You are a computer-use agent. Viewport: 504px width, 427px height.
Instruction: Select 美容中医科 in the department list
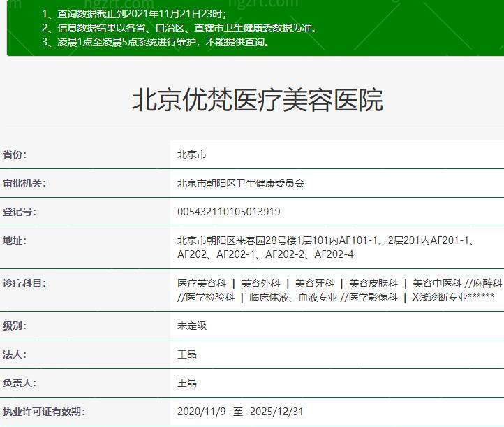tap(437, 283)
